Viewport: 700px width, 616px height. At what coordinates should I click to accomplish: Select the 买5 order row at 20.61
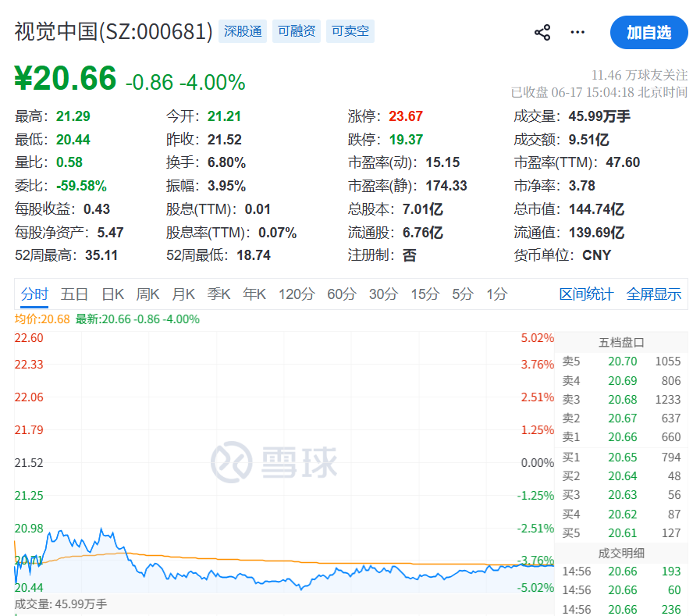(621, 533)
